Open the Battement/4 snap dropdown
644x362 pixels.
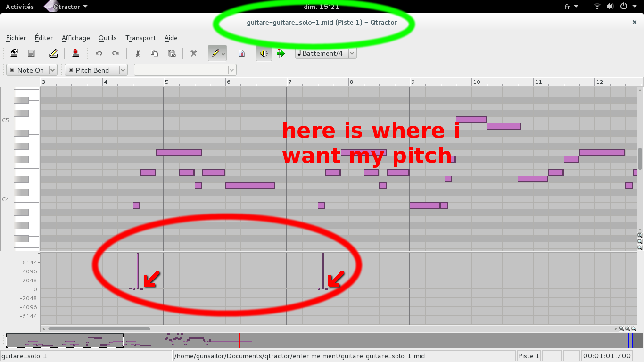(x=326, y=53)
